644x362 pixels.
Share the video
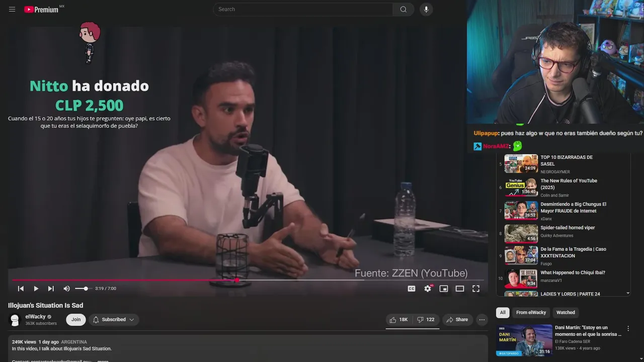(x=457, y=320)
